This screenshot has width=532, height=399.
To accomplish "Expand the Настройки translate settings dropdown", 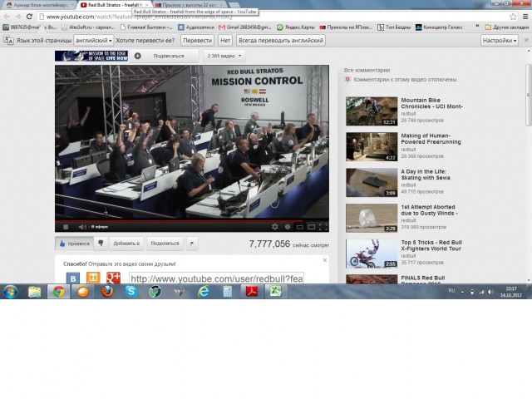I will [x=502, y=40].
